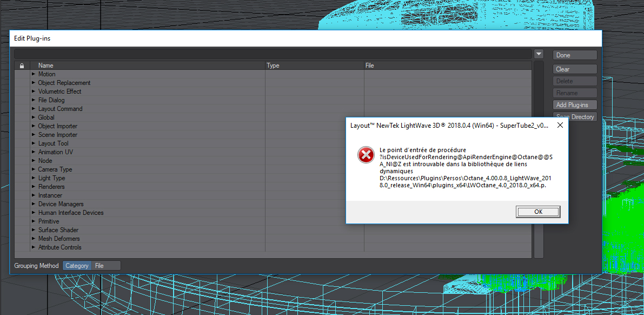644x315 pixels.
Task: Click the plug-in search field
Action: pyautogui.click(x=273, y=54)
